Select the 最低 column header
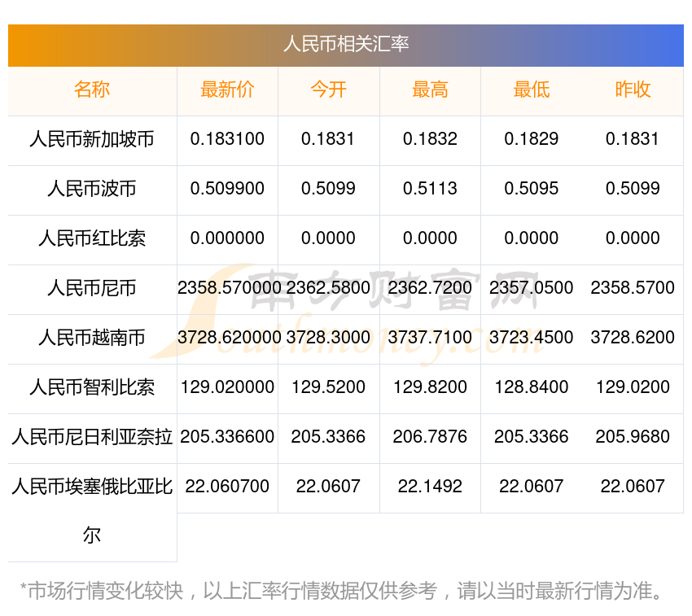This screenshot has width=692, height=616. point(531,90)
